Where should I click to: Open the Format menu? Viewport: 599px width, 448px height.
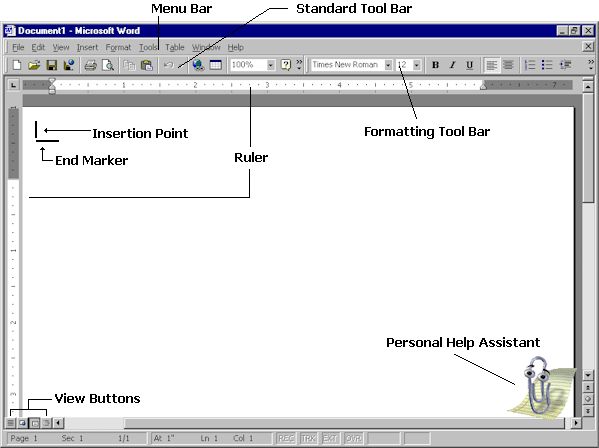pyautogui.click(x=118, y=47)
